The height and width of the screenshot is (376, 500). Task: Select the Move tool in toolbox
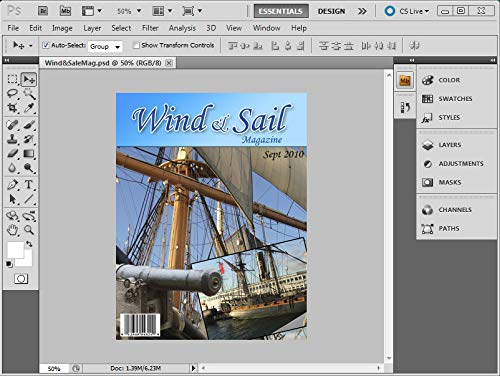[x=29, y=79]
